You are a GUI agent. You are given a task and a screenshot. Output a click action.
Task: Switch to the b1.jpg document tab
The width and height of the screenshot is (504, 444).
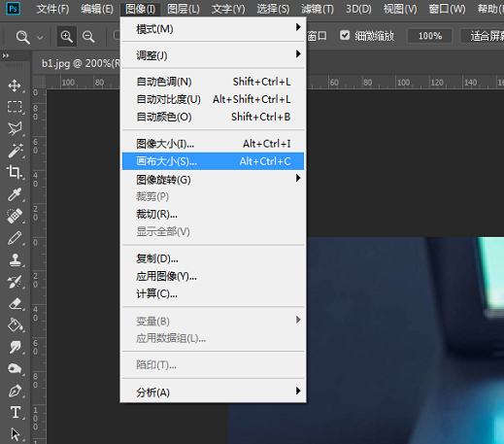tap(78, 63)
